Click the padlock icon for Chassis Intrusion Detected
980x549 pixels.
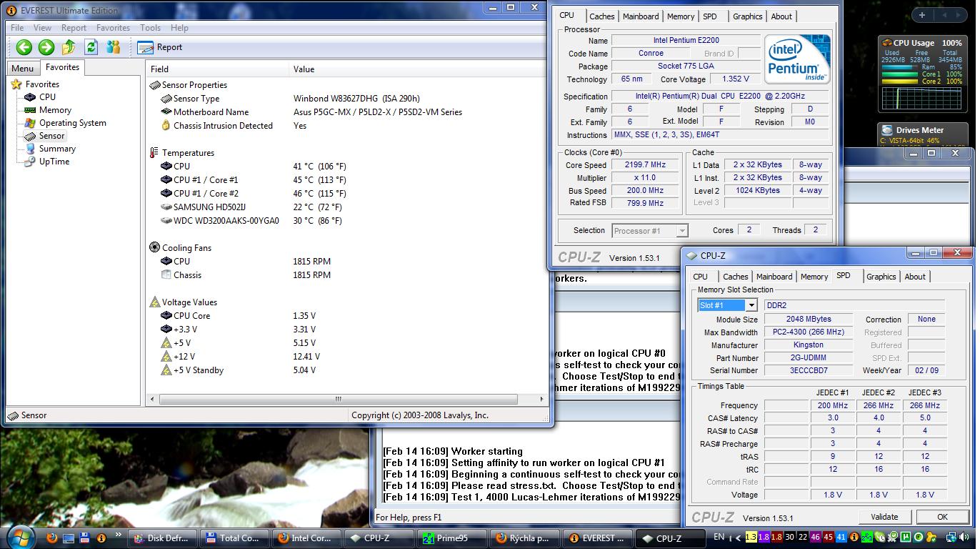[166, 126]
